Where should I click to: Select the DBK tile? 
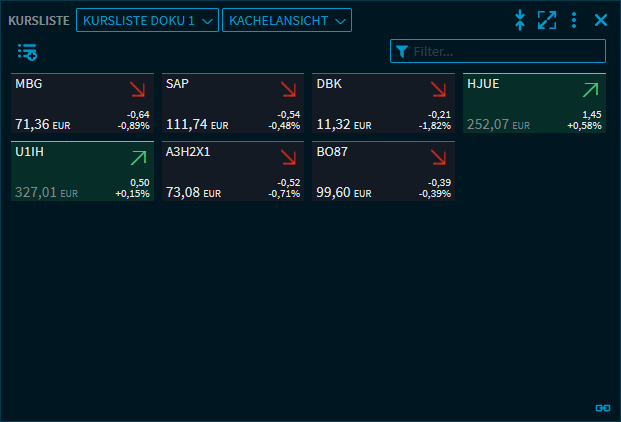pos(383,103)
